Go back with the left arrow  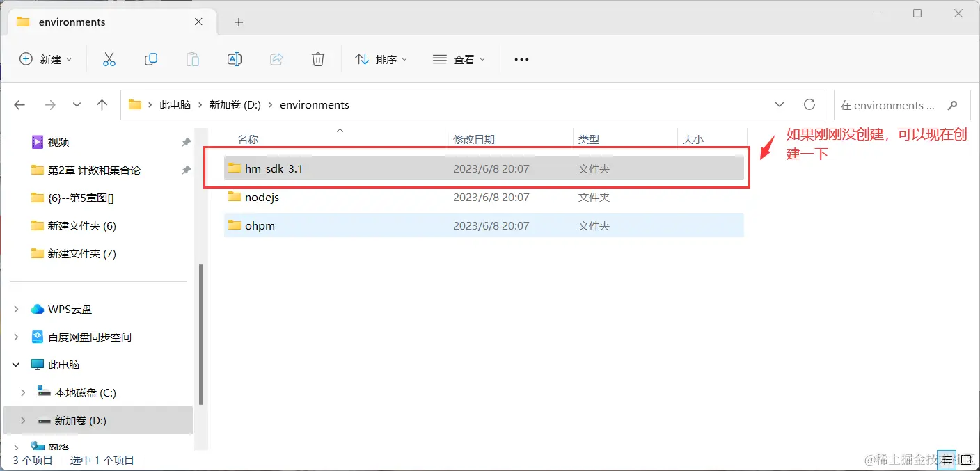(19, 105)
